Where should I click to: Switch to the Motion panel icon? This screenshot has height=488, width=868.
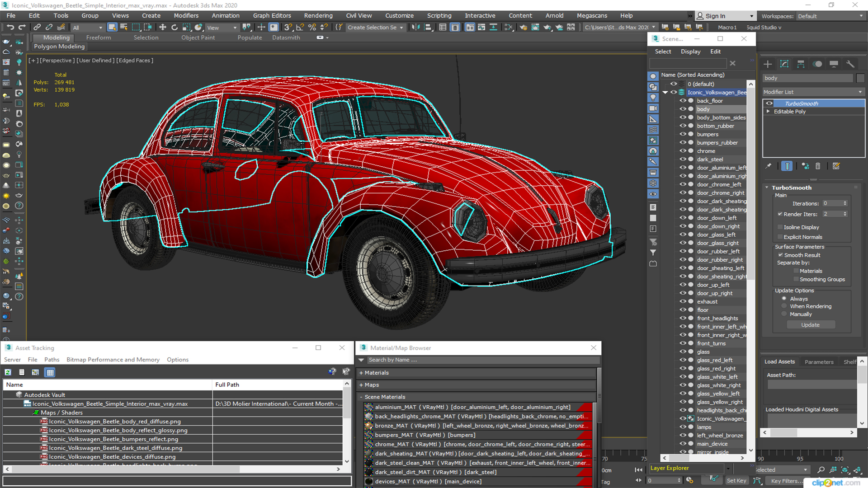pos(817,64)
